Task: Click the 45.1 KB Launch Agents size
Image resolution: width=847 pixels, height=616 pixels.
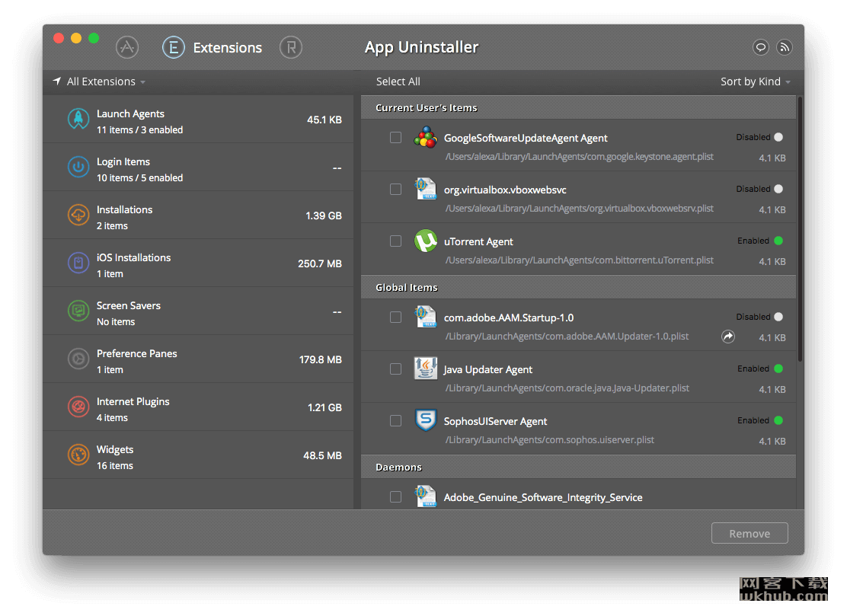Action: point(324,120)
